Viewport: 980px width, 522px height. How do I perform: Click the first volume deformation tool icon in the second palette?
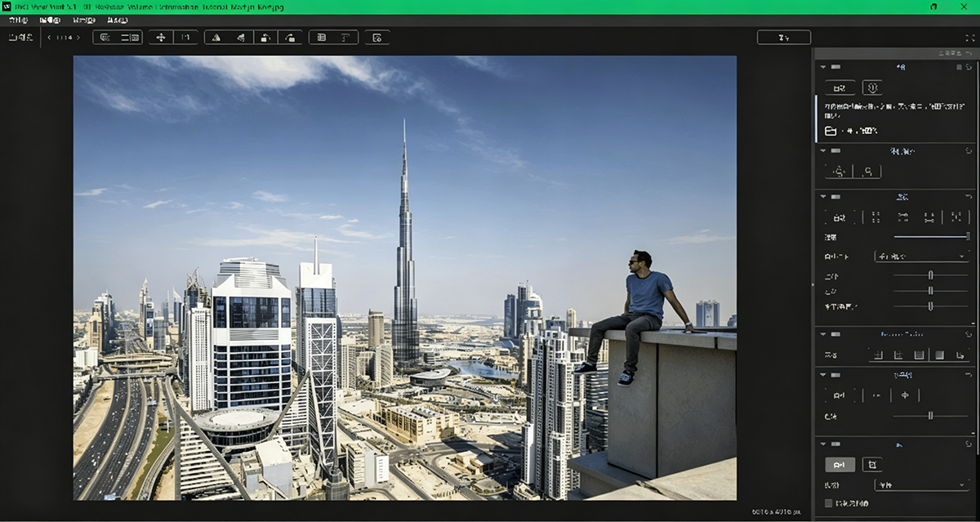pyautogui.click(x=840, y=172)
